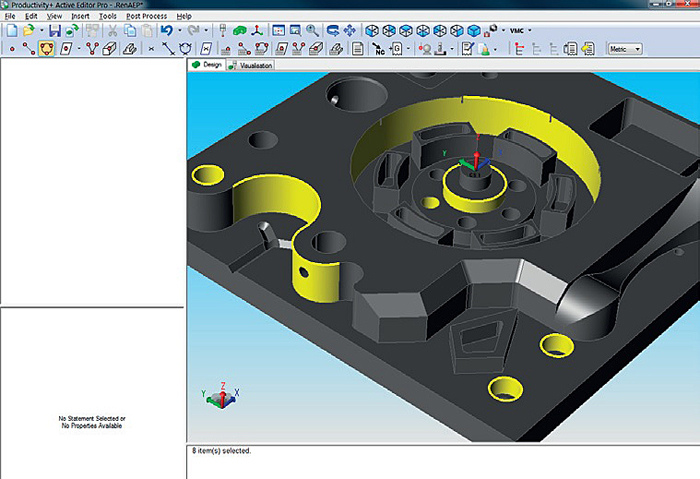This screenshot has width=700, height=479.
Task: Select the measured point tool
Action: point(12,49)
